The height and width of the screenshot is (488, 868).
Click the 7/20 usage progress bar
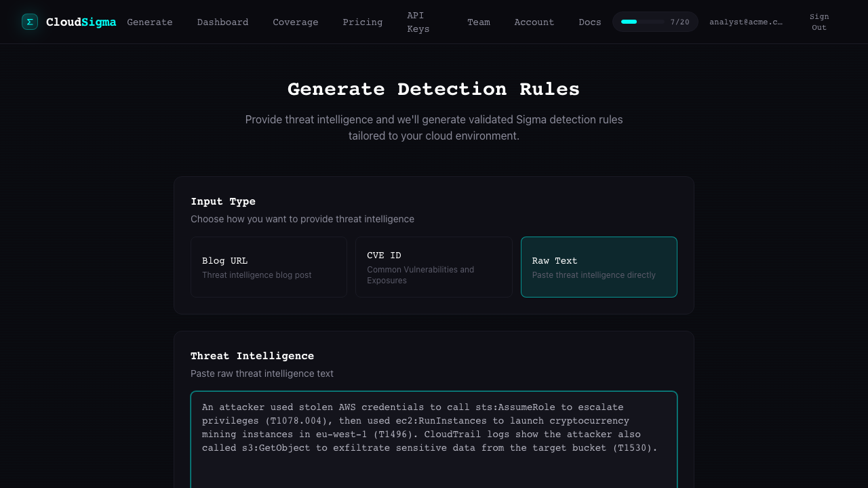click(x=655, y=22)
